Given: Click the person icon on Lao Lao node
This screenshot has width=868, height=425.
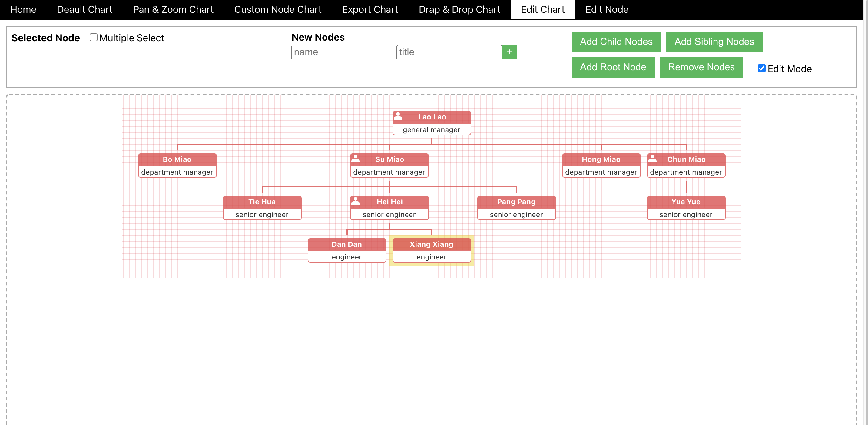Looking at the screenshot, I should [x=398, y=116].
